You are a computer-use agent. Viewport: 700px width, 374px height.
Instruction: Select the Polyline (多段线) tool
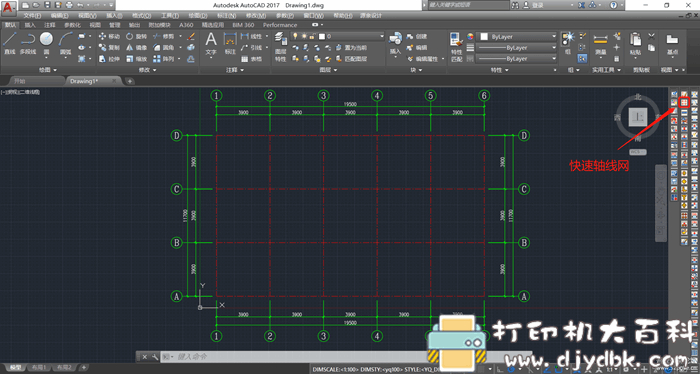point(28,44)
